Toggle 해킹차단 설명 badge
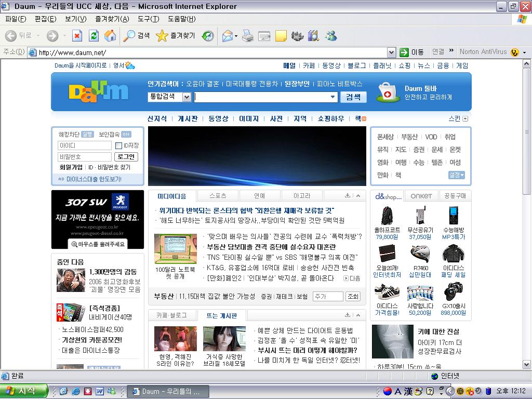 click(87, 135)
